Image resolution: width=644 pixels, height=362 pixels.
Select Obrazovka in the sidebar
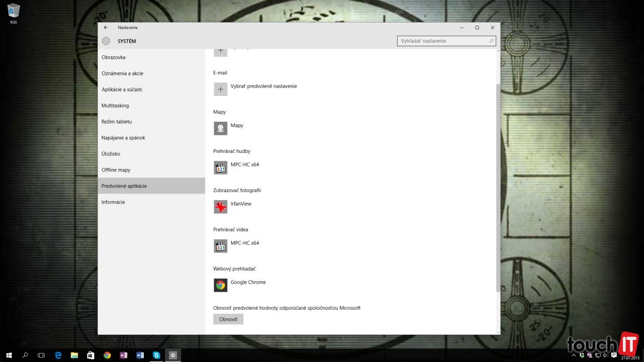(x=114, y=57)
